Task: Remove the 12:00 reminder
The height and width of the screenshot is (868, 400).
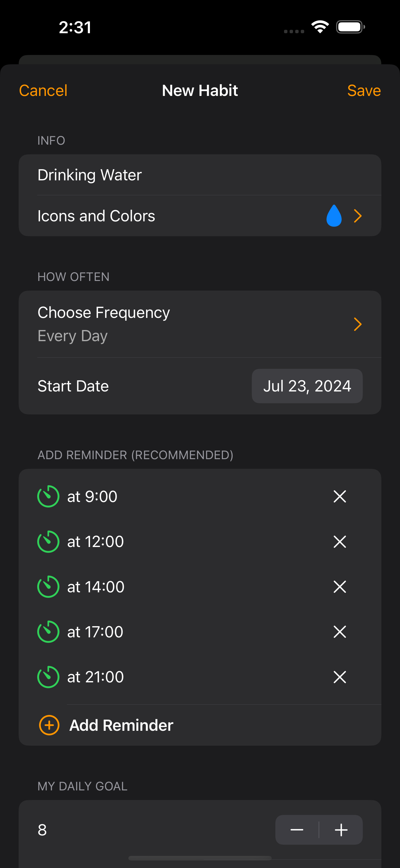Action: 340,541
